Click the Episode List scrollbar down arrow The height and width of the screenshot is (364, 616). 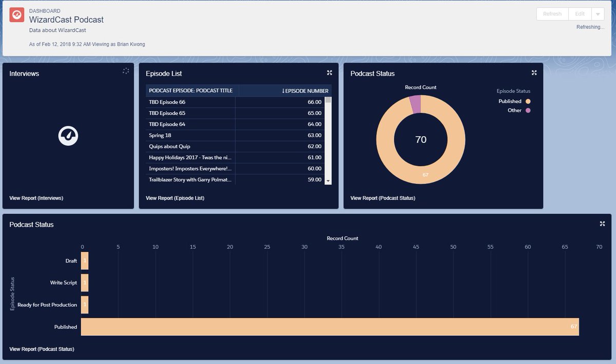pyautogui.click(x=329, y=180)
